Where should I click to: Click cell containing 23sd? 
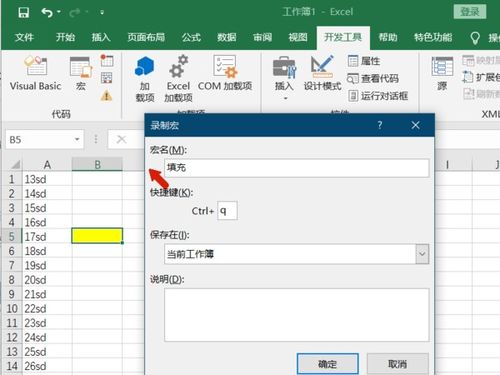47,323
